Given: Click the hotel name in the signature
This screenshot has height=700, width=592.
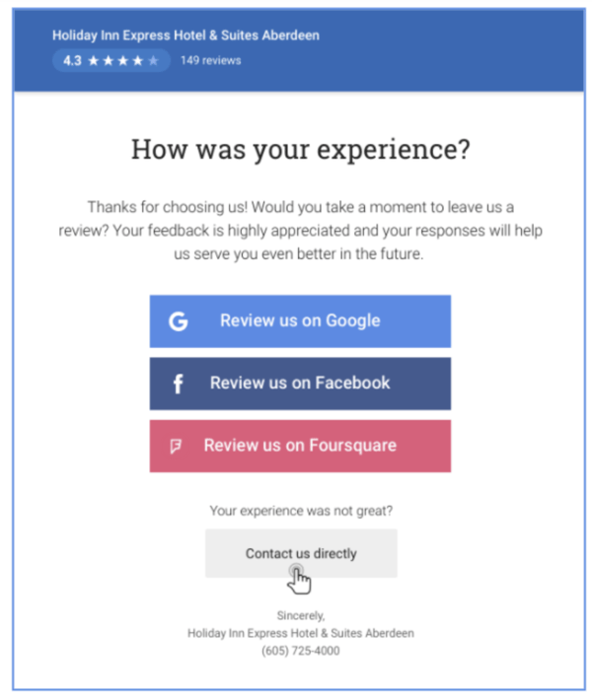Looking at the screenshot, I should [301, 633].
